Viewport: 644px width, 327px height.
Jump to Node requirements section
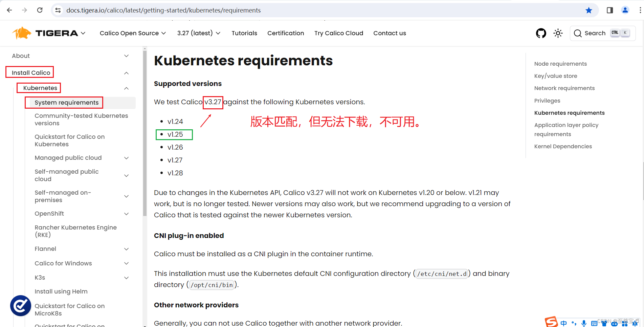click(x=560, y=64)
